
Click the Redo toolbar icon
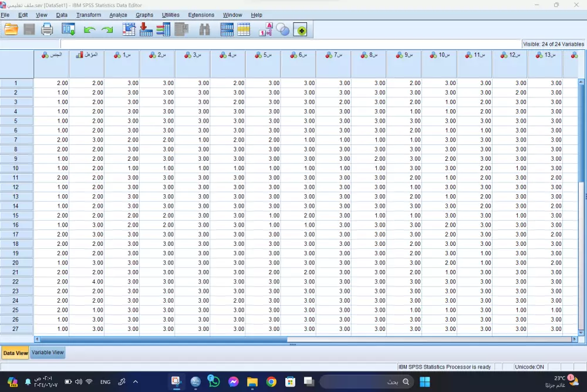click(106, 29)
